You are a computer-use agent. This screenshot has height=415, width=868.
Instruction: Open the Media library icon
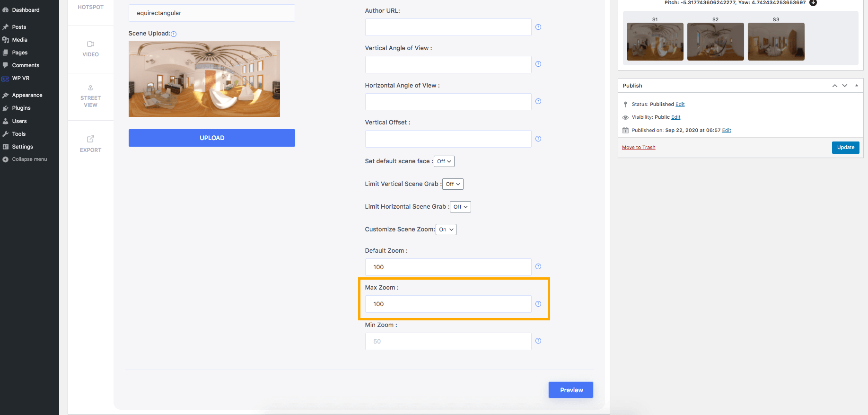(x=6, y=40)
